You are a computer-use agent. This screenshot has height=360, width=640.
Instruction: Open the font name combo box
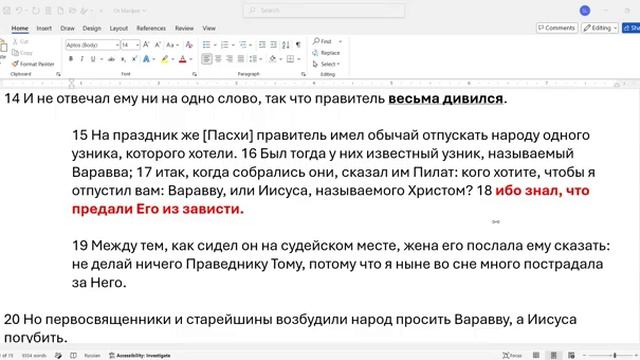(x=92, y=44)
